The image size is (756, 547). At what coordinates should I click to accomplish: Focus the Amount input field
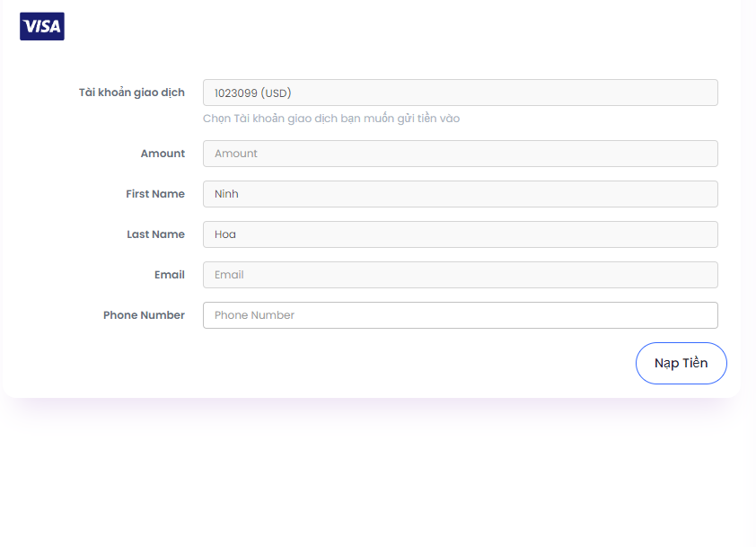click(x=461, y=154)
